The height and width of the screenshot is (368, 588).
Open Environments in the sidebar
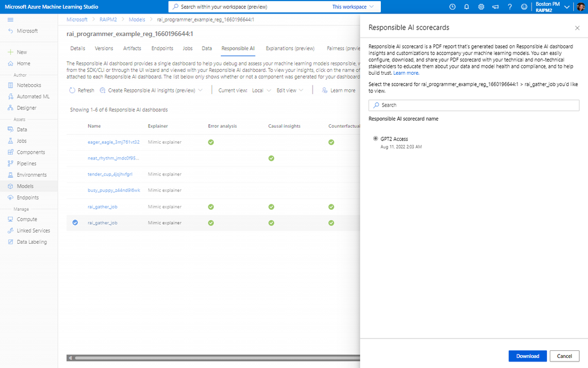point(28,174)
